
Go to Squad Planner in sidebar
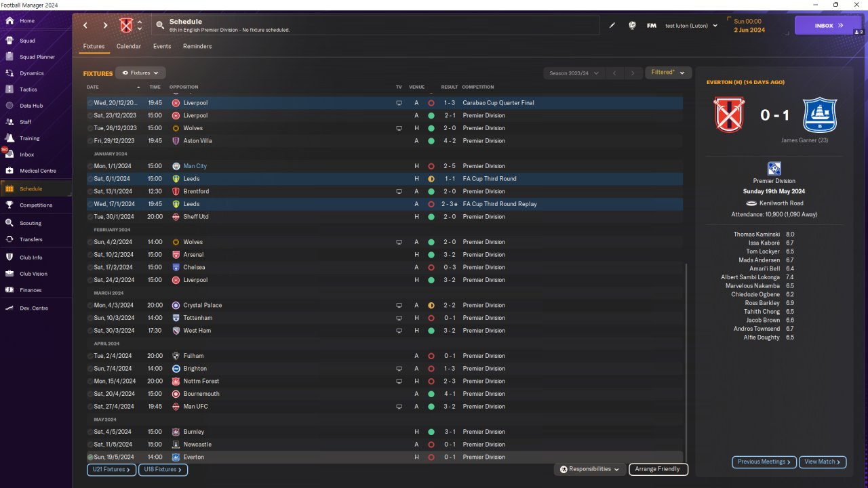point(36,57)
